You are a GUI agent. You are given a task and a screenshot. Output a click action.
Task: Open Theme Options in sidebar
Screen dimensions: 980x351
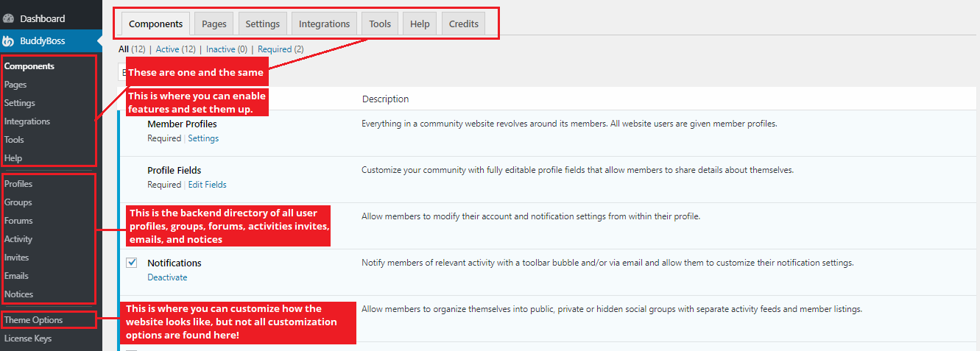coord(34,320)
